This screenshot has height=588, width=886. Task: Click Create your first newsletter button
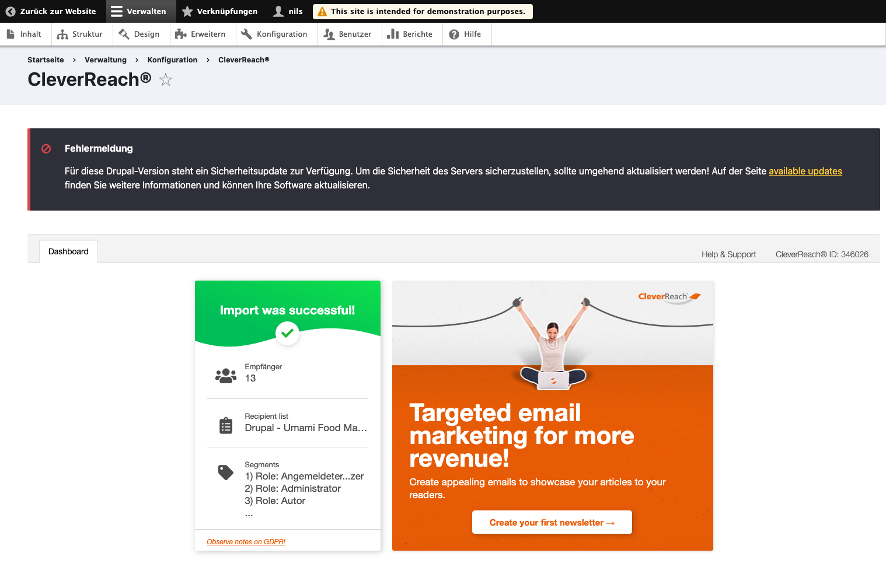pyautogui.click(x=552, y=522)
